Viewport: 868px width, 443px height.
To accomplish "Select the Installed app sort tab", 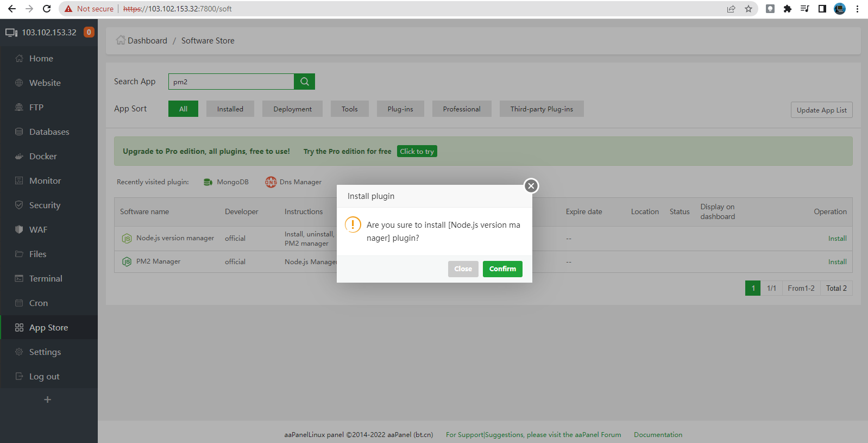I will [x=230, y=109].
